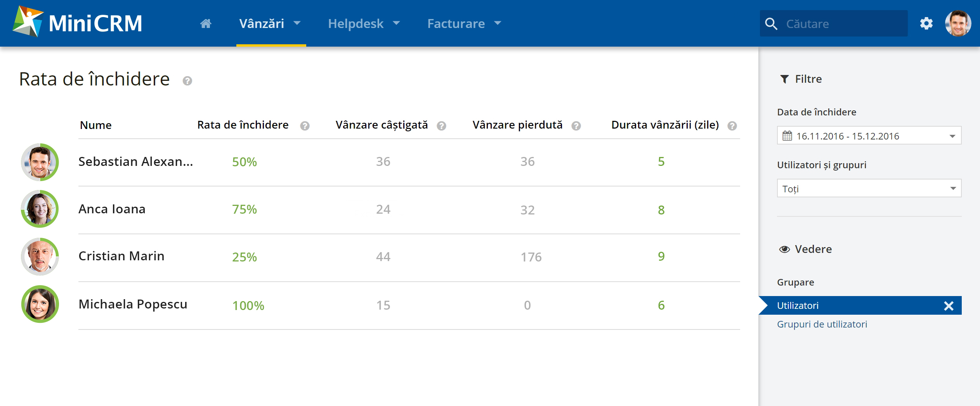Click Michaela Popescu's sales duration value 6
The width and height of the screenshot is (980, 406).
661,305
